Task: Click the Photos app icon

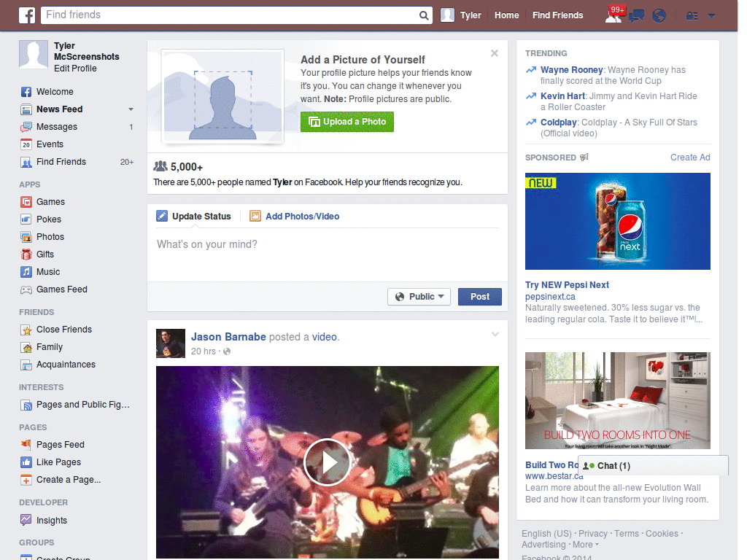Action: coord(26,237)
